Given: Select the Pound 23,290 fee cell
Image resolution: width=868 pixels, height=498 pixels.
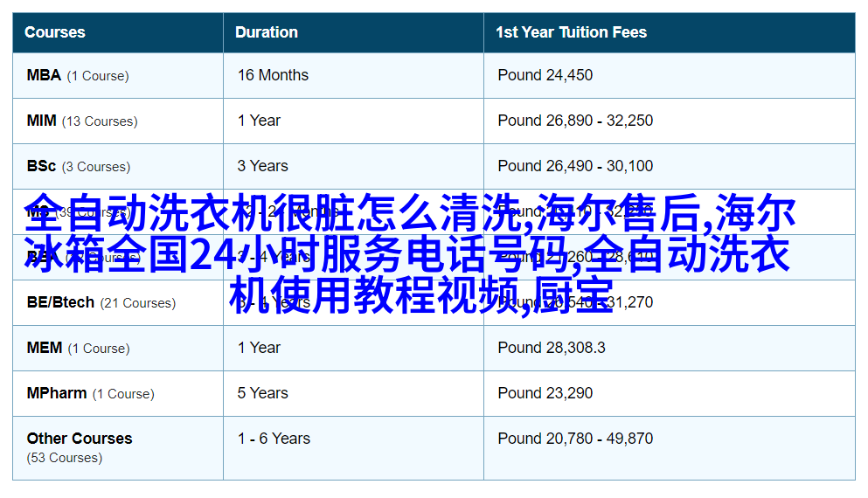Looking at the screenshot, I should [x=545, y=393].
